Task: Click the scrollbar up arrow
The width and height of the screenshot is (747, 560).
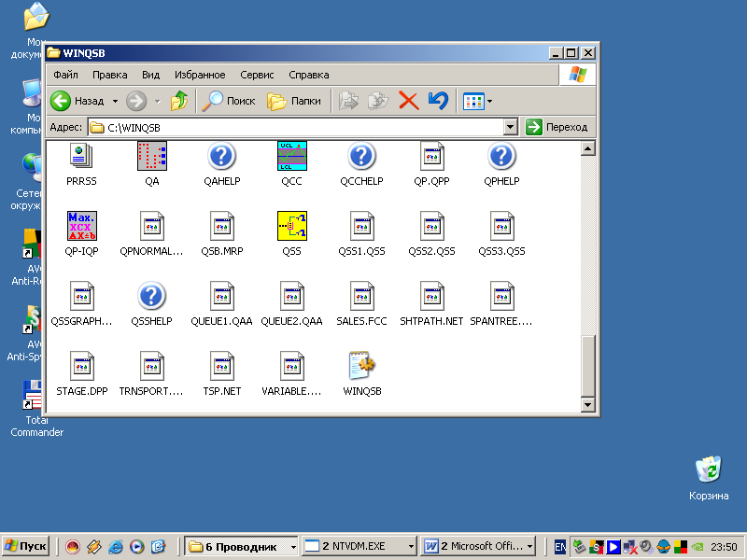Action: [x=588, y=148]
